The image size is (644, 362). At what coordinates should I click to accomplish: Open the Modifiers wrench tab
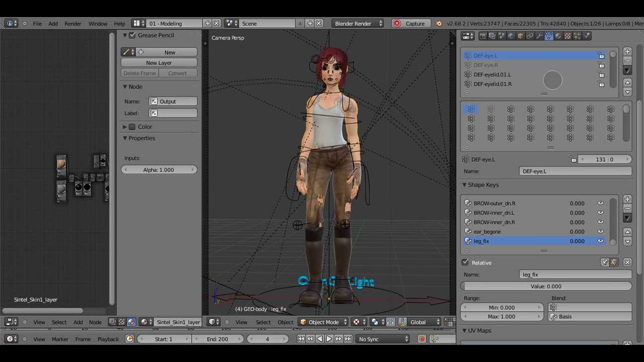click(539, 36)
